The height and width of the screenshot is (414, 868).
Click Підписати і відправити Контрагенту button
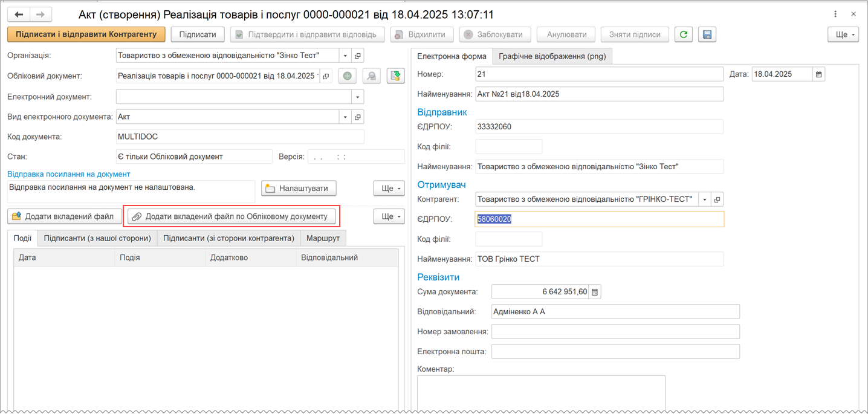[x=86, y=34]
